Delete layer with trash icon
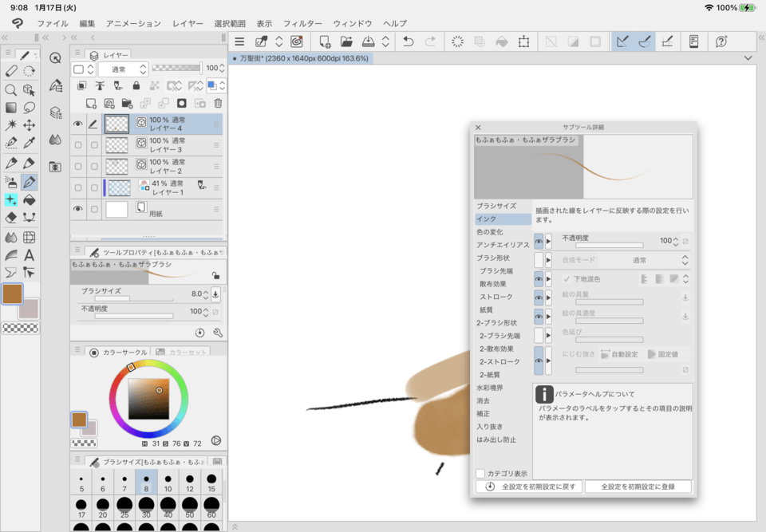This screenshot has height=532, width=766. (x=218, y=103)
